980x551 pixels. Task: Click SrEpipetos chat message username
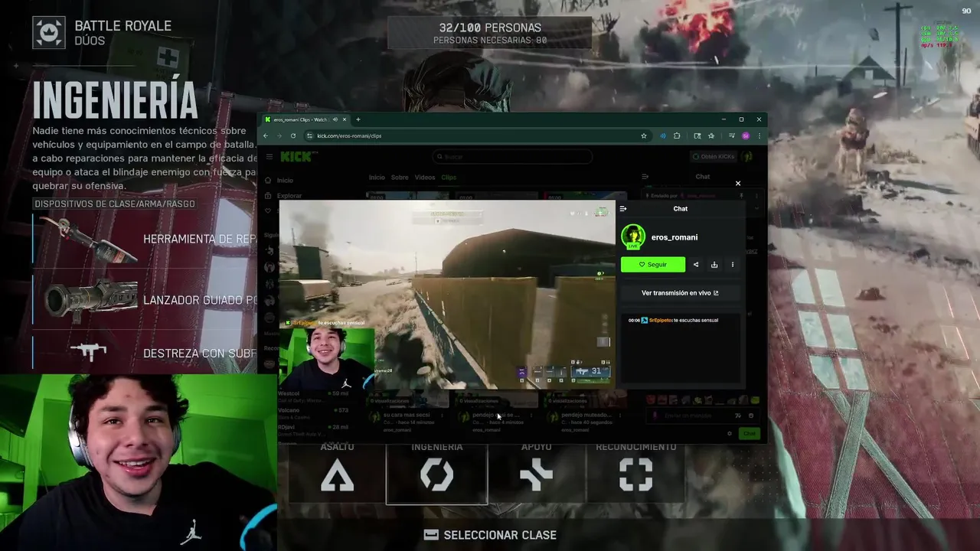[661, 321]
